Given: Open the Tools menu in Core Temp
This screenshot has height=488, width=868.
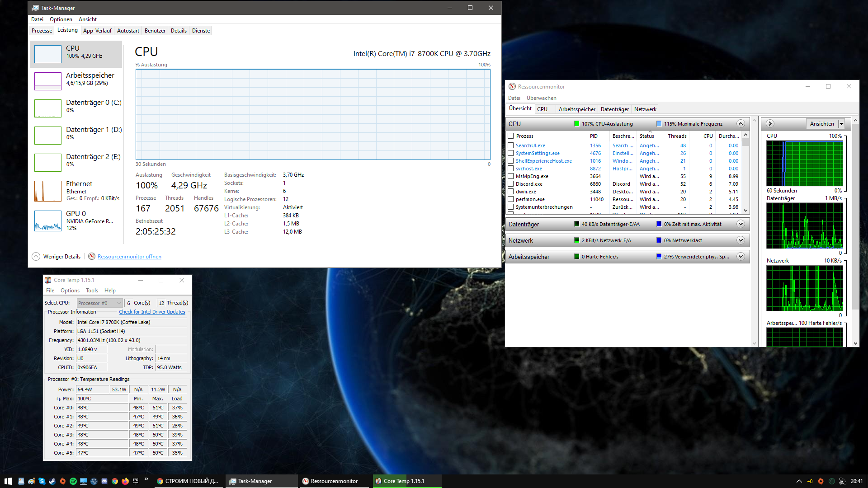Looking at the screenshot, I should [92, 291].
